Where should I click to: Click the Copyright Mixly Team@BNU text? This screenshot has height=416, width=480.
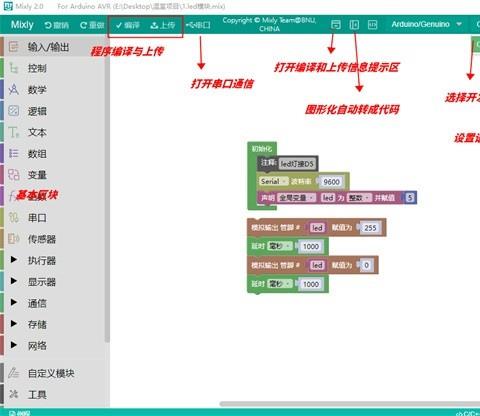(x=269, y=24)
